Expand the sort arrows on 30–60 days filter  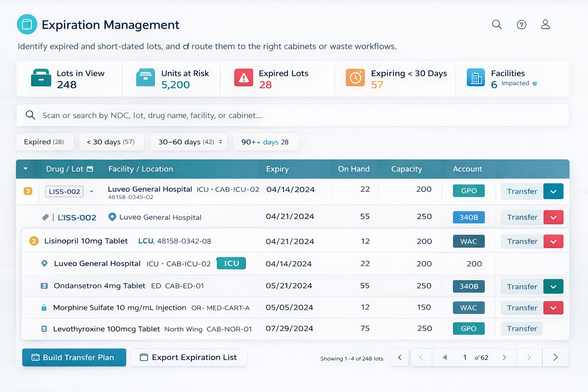[x=220, y=142]
